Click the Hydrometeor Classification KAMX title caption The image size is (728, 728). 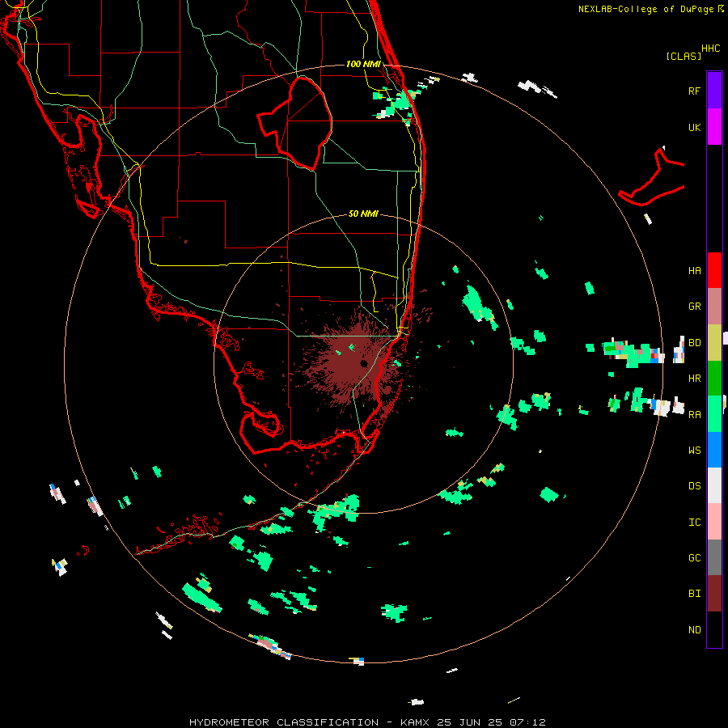click(367, 722)
